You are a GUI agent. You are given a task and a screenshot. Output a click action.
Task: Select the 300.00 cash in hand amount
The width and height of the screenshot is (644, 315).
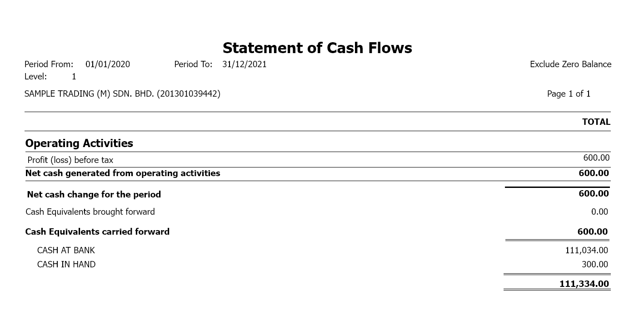pyautogui.click(x=594, y=265)
